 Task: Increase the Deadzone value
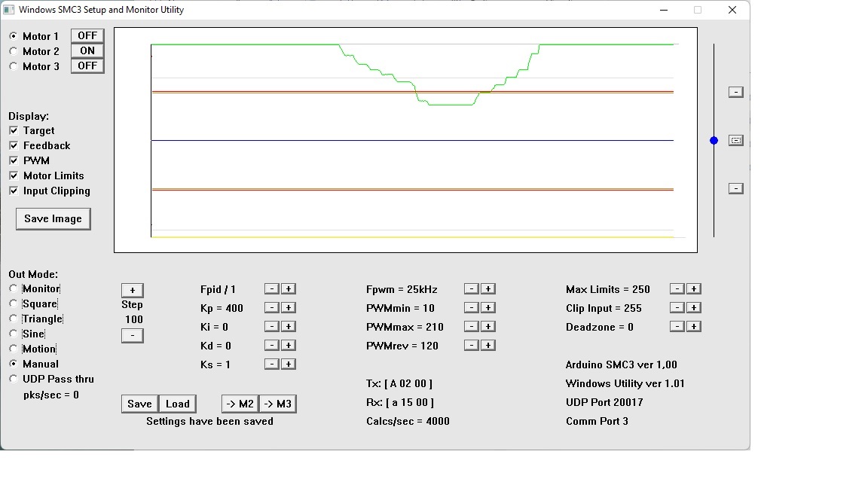694,326
